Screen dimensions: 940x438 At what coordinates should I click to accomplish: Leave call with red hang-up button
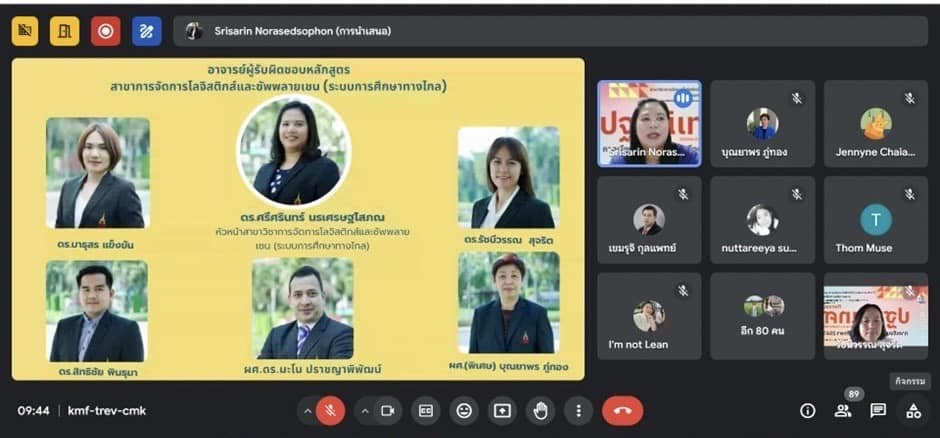pos(622,410)
